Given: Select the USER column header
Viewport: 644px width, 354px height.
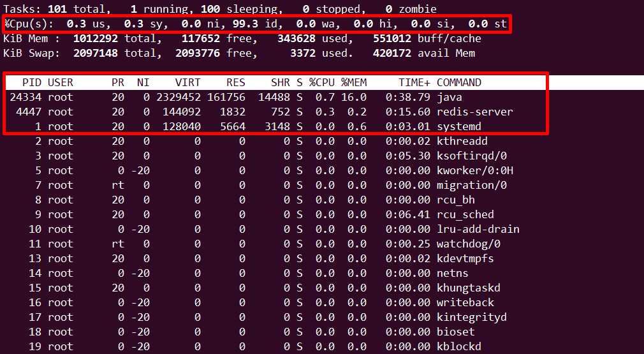Looking at the screenshot, I should click(61, 82).
